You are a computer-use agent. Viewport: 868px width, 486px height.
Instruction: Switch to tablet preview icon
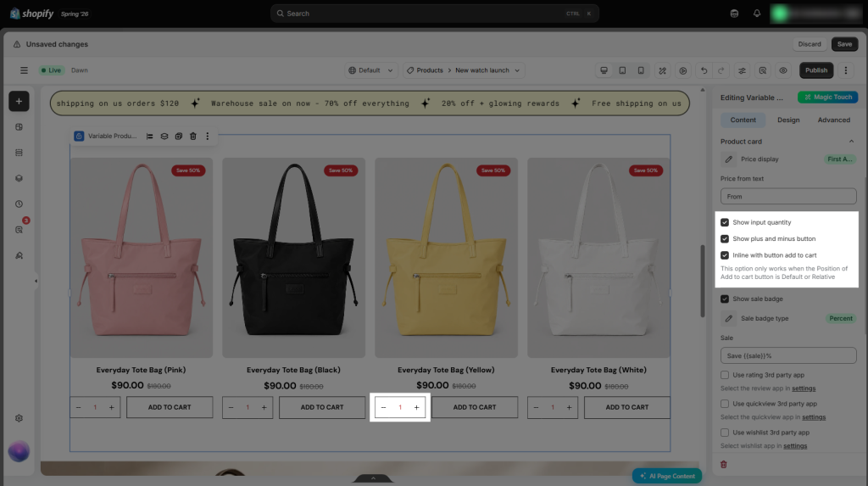click(x=622, y=70)
